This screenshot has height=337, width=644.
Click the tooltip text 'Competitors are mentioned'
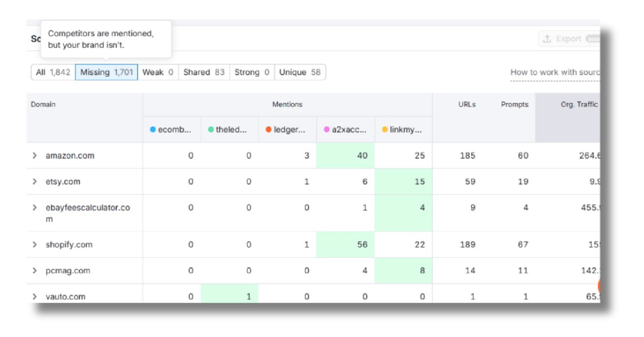tap(101, 34)
